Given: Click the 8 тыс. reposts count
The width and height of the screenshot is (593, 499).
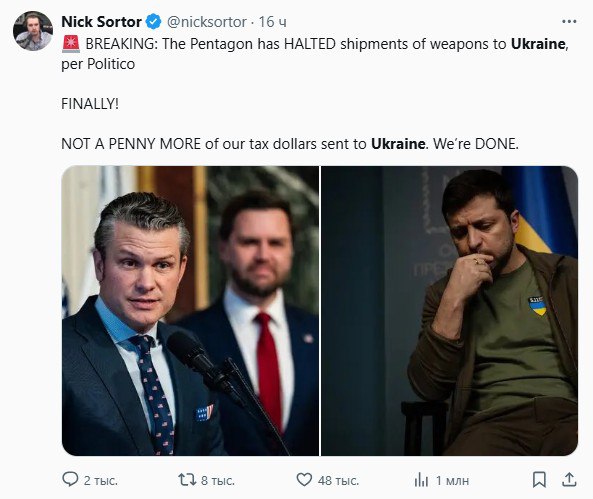Looking at the screenshot, I should point(218,480).
